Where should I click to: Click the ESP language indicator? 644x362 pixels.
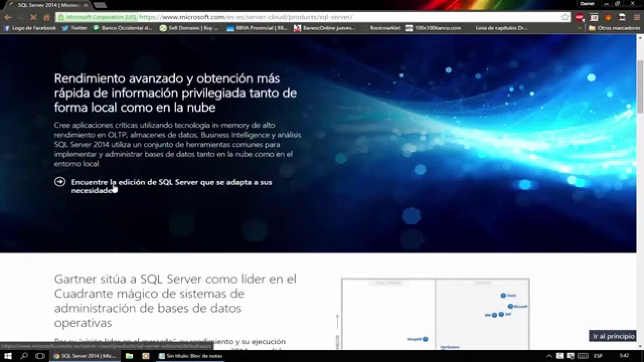(598, 356)
